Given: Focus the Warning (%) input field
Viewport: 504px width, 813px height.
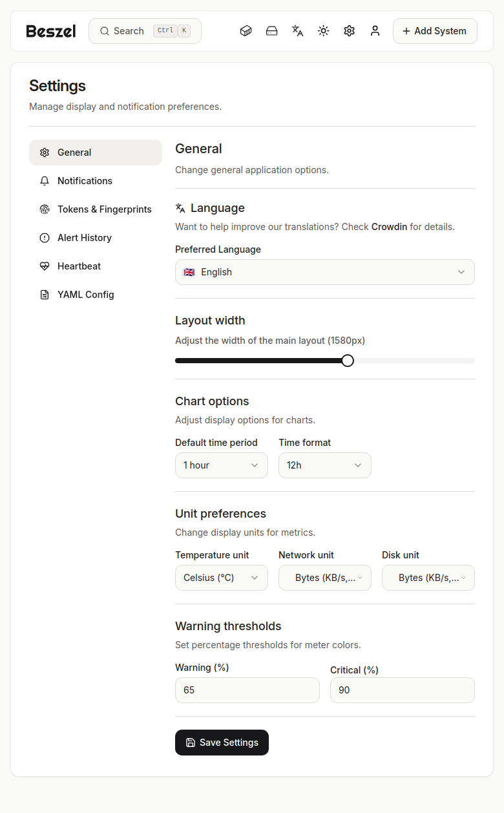Looking at the screenshot, I should pos(247,690).
